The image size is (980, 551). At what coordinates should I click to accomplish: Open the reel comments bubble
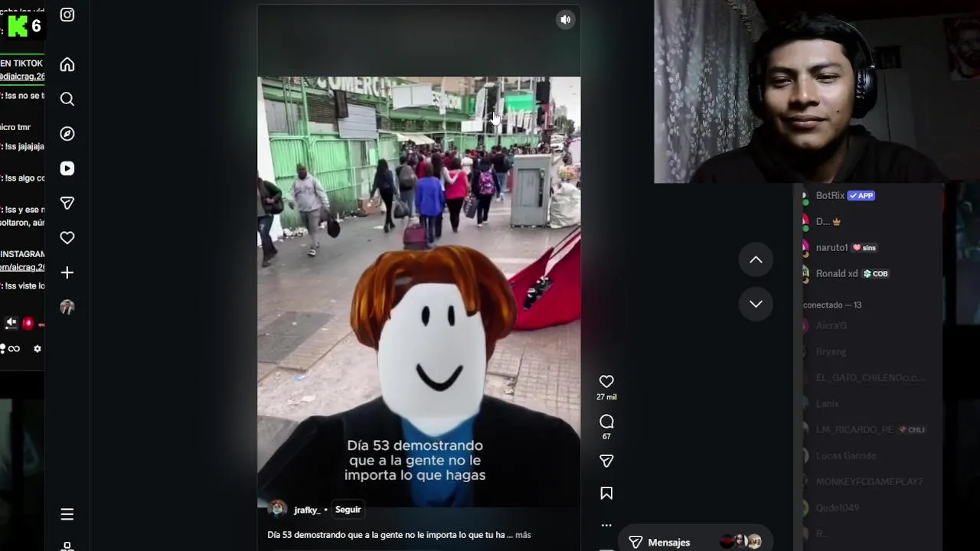[606, 422]
